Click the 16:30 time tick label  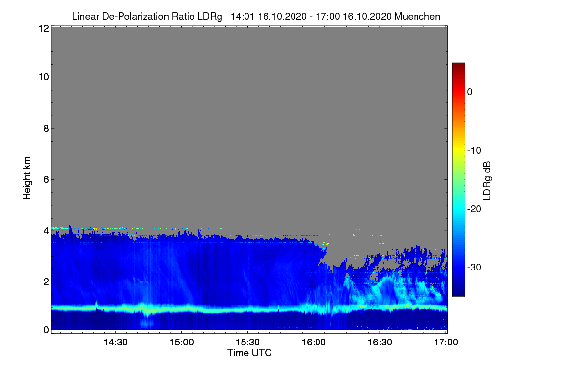coord(380,342)
